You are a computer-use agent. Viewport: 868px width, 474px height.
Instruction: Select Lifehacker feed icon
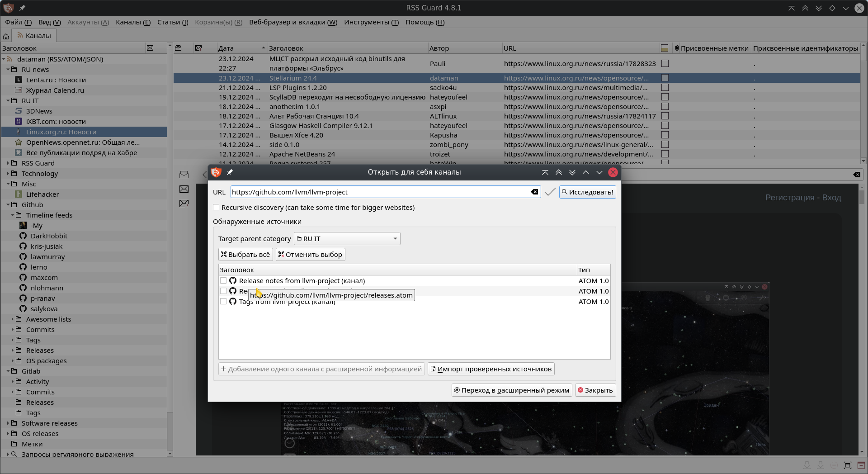19,194
